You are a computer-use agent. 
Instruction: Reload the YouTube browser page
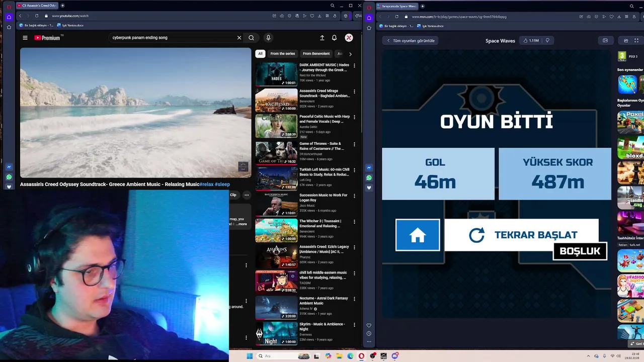click(37, 16)
